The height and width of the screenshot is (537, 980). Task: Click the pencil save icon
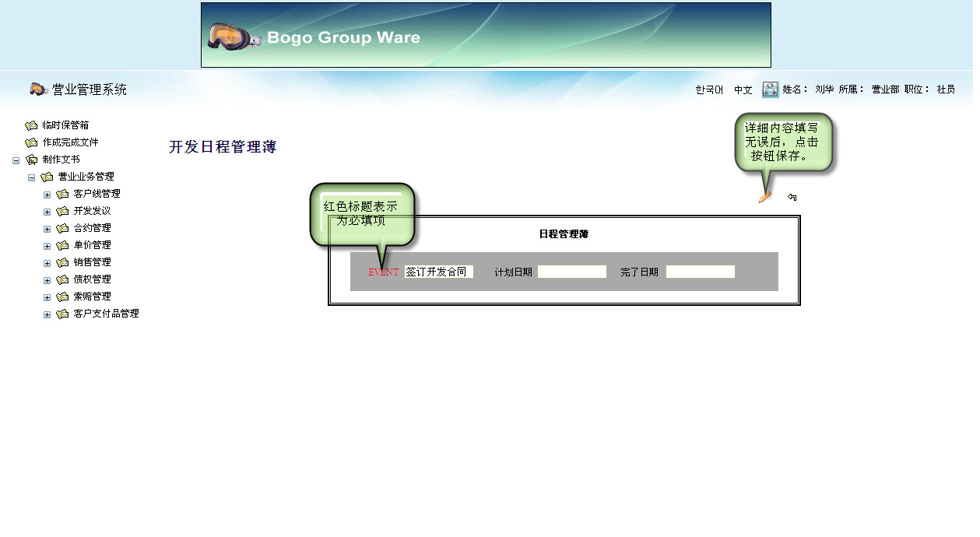pyautogui.click(x=765, y=197)
